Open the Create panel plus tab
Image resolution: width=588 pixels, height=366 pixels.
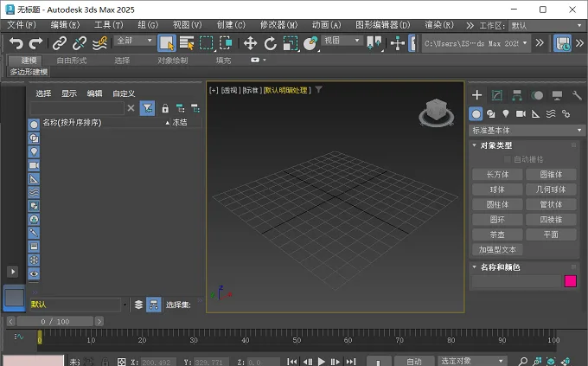coord(476,95)
